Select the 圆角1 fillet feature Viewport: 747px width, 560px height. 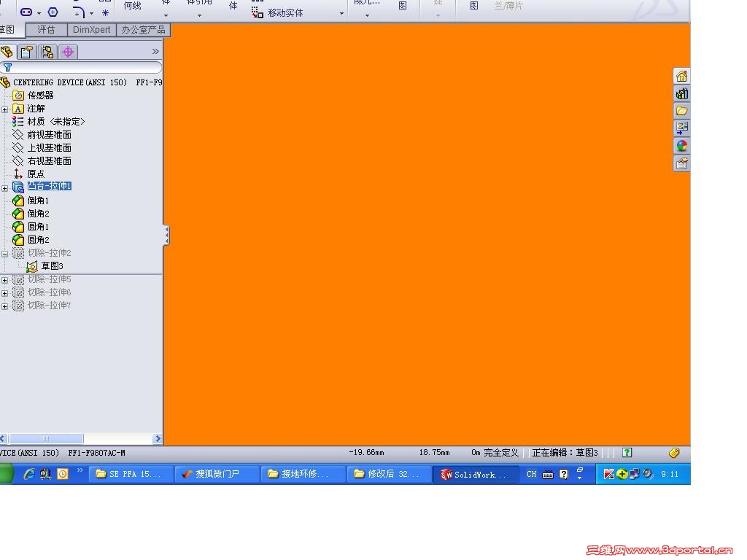[x=31, y=227]
